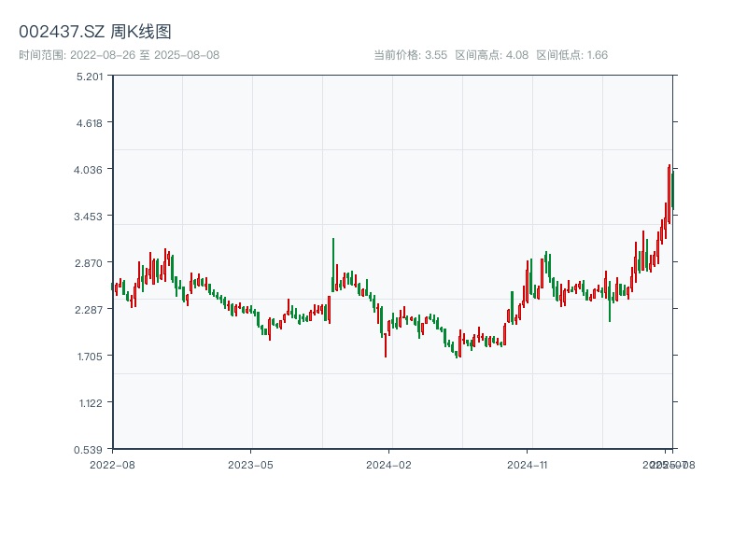Click the 时间范围 date range text

[119, 55]
